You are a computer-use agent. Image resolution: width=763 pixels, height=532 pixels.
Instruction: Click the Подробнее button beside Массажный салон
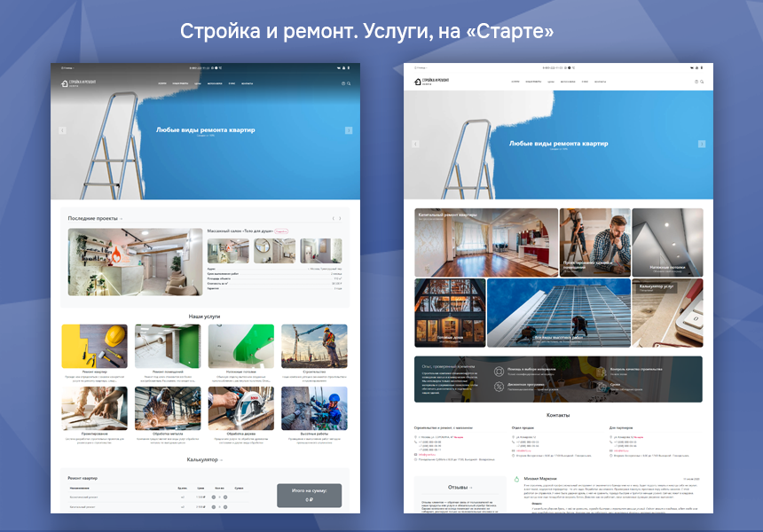click(281, 231)
